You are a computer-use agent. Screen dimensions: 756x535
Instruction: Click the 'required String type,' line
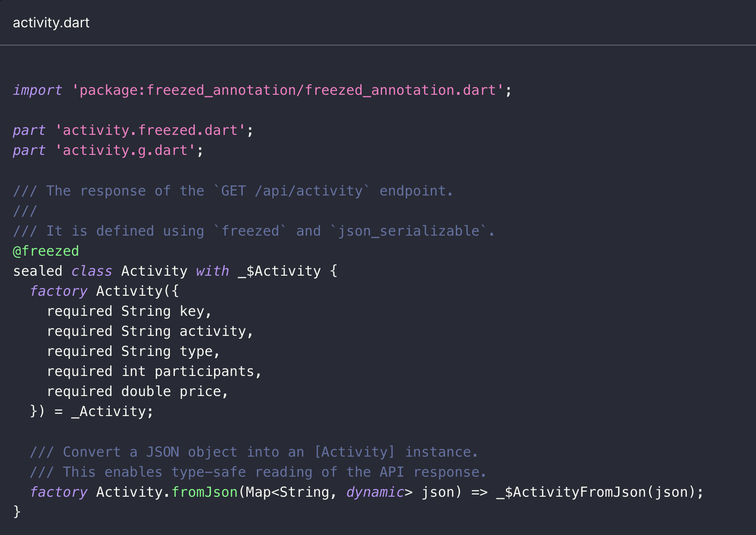pyautogui.click(x=133, y=351)
